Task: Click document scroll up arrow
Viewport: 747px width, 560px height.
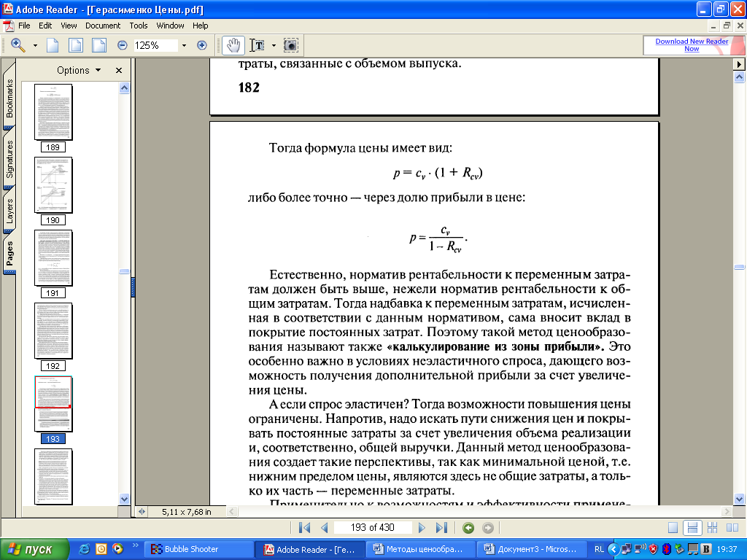Action: click(x=739, y=77)
